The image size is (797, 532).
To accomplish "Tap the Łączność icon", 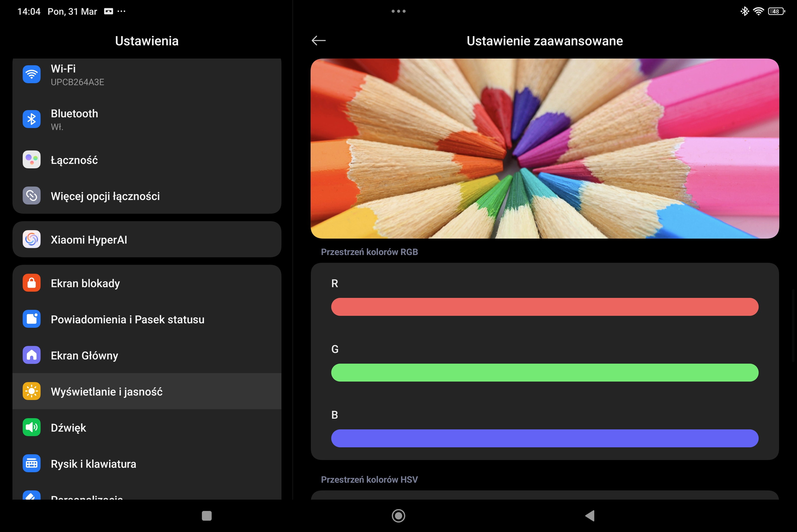I will click(32, 159).
